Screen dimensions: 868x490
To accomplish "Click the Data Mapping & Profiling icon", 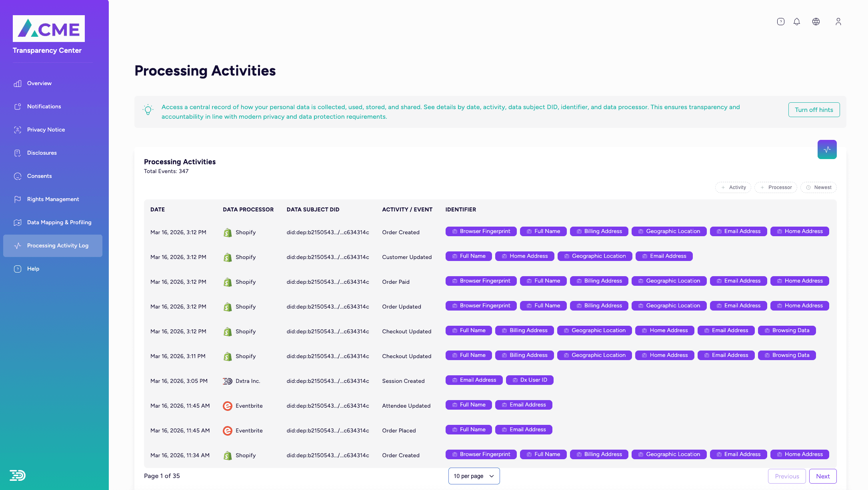I will coord(18,222).
